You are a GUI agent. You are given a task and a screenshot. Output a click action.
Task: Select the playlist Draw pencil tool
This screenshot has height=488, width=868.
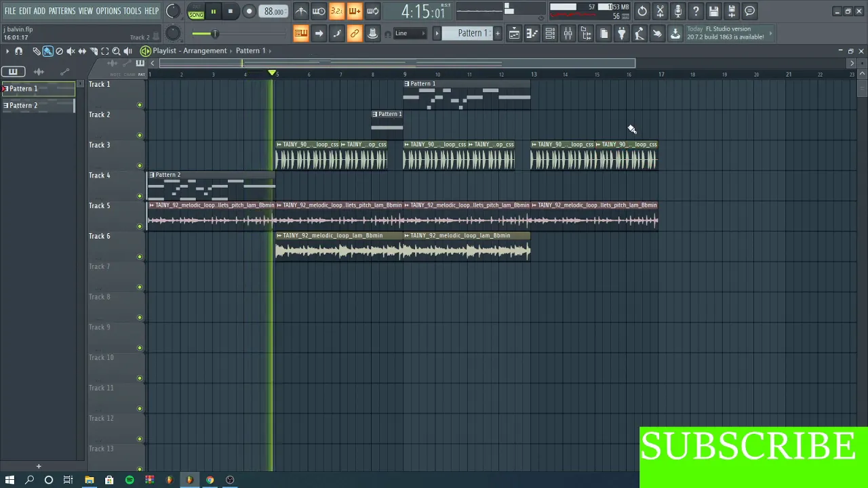coord(36,51)
